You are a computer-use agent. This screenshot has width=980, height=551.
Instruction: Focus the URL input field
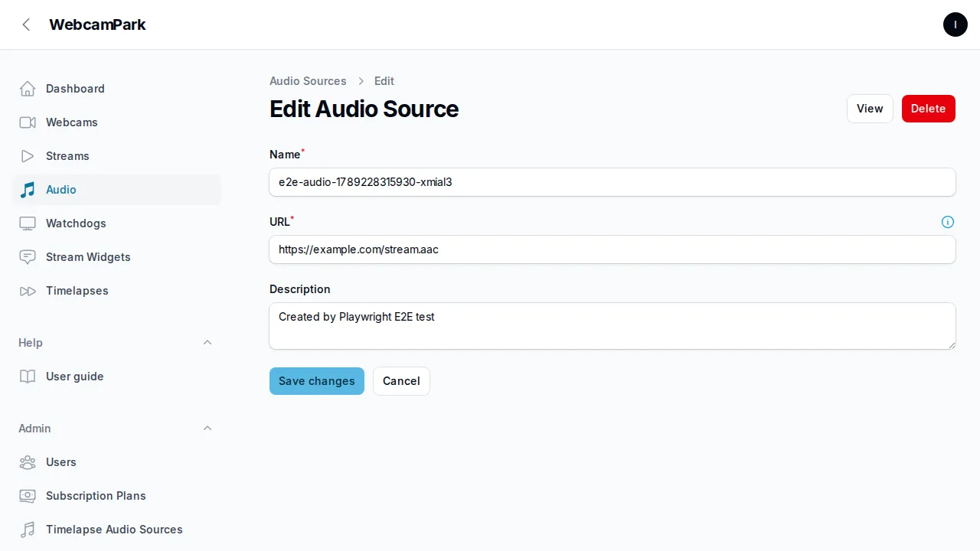coord(612,249)
